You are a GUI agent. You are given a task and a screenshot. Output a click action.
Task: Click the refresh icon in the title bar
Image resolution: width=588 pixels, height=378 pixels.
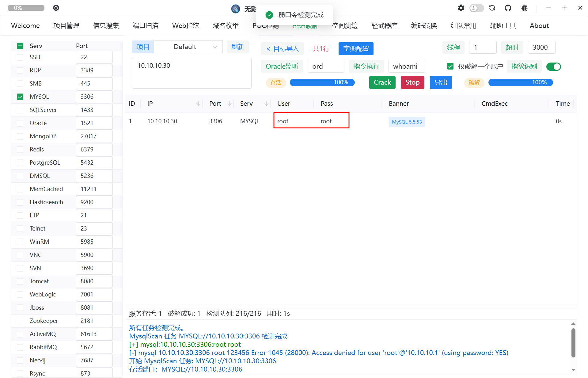click(x=492, y=8)
